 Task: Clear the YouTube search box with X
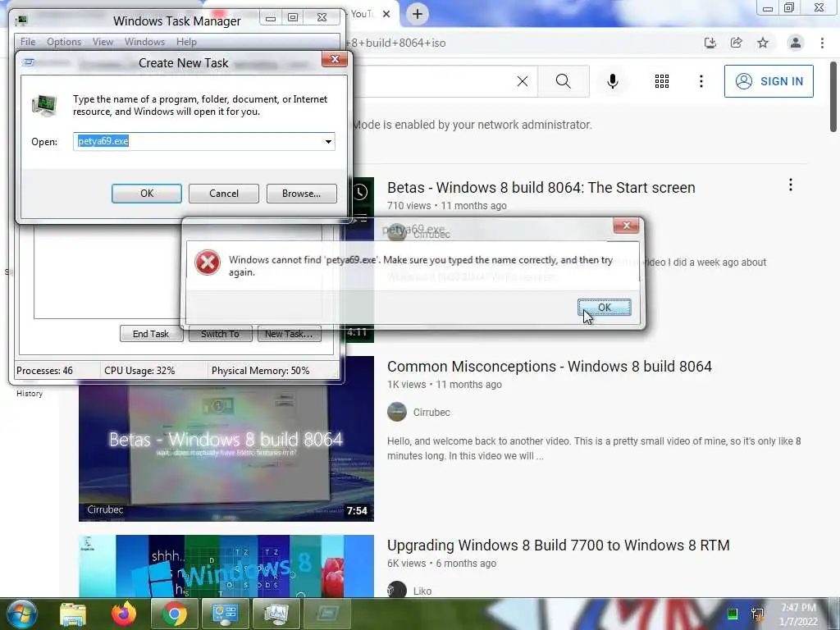pyautogui.click(x=523, y=81)
